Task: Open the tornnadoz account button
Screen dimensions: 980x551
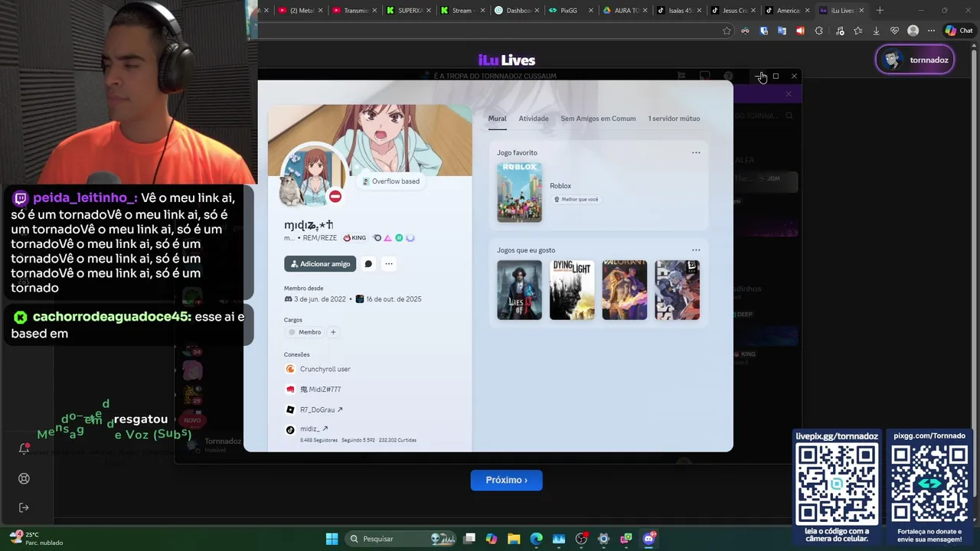Action: tap(915, 60)
